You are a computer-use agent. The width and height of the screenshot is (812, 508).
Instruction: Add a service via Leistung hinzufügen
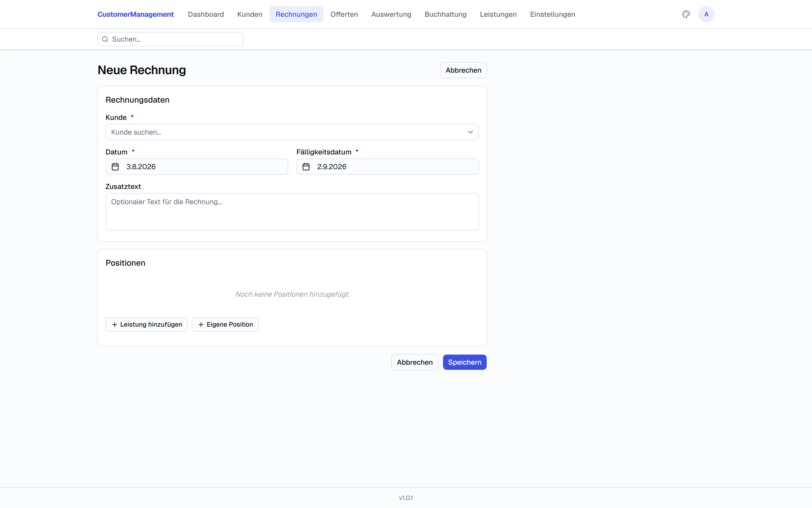click(x=147, y=325)
